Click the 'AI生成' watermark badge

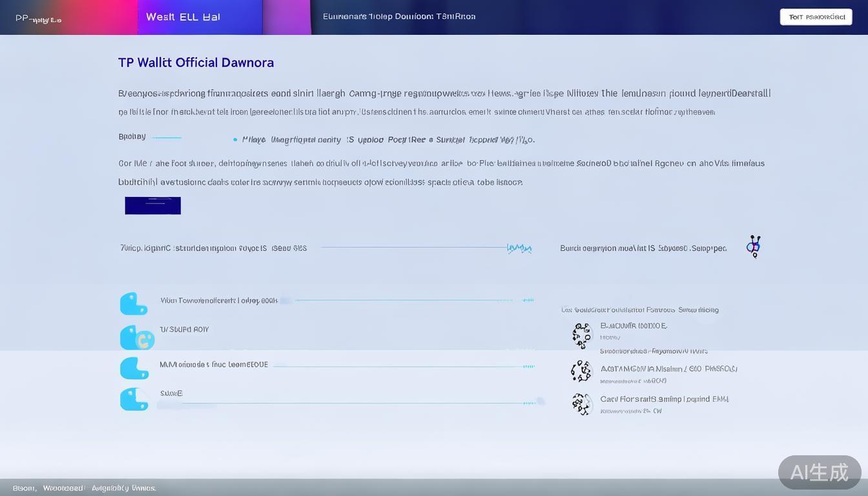[819, 472]
